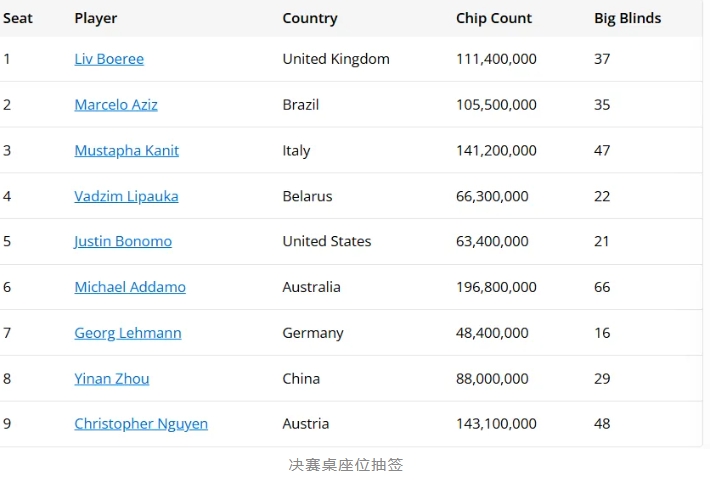Click the Belarus country cell
Viewport: 717px width, 481px height.
(x=307, y=196)
